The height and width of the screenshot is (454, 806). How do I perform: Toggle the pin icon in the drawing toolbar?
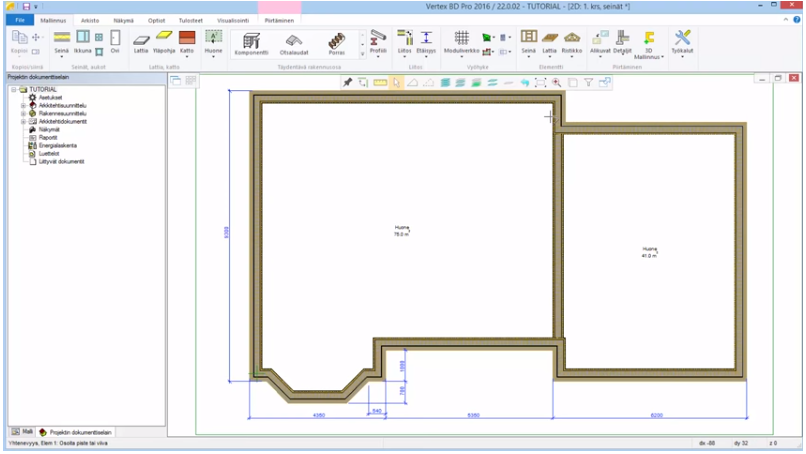click(347, 83)
